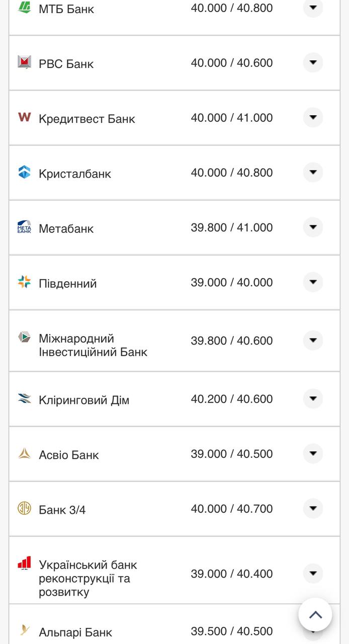349x644 pixels.
Task: Collapse the Банк 3/4 rate entry
Action: click(313, 509)
